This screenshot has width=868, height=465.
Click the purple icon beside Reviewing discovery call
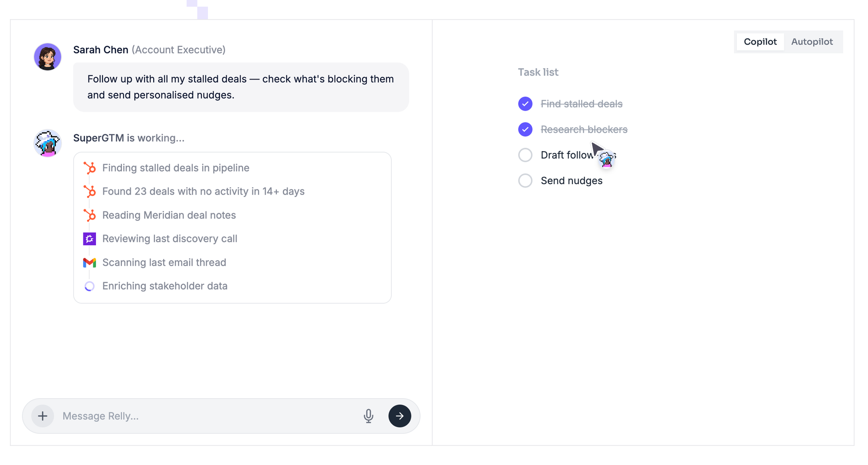click(x=89, y=239)
